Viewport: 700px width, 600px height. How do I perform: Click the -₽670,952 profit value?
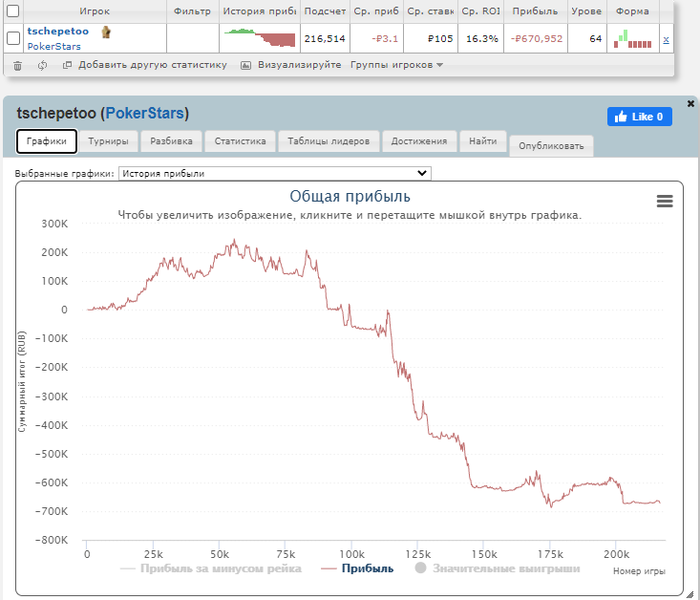click(x=537, y=39)
